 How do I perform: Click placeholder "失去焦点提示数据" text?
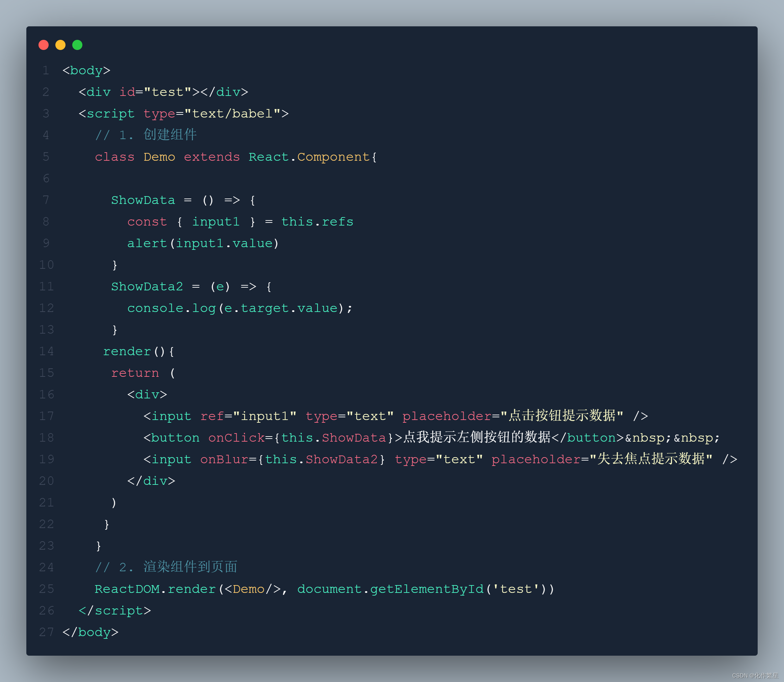point(651,459)
